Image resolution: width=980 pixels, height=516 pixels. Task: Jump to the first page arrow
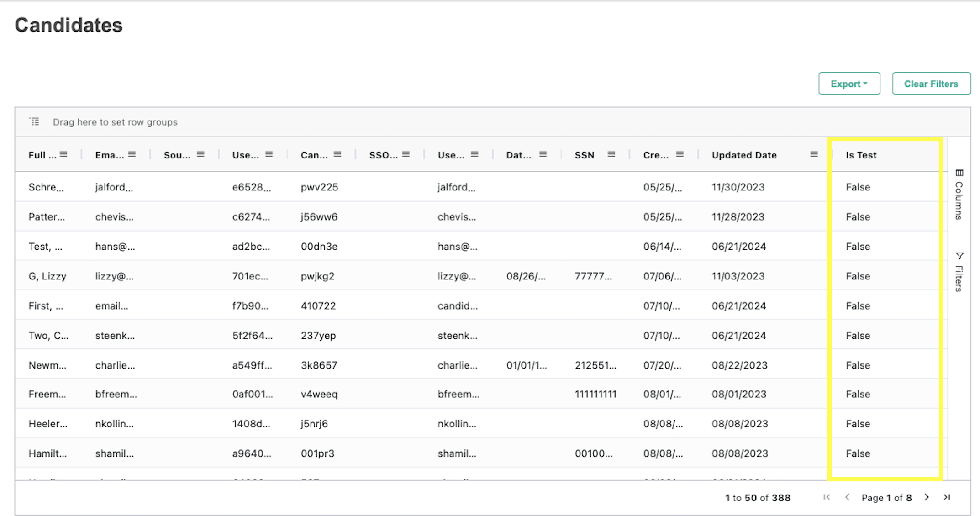827,497
